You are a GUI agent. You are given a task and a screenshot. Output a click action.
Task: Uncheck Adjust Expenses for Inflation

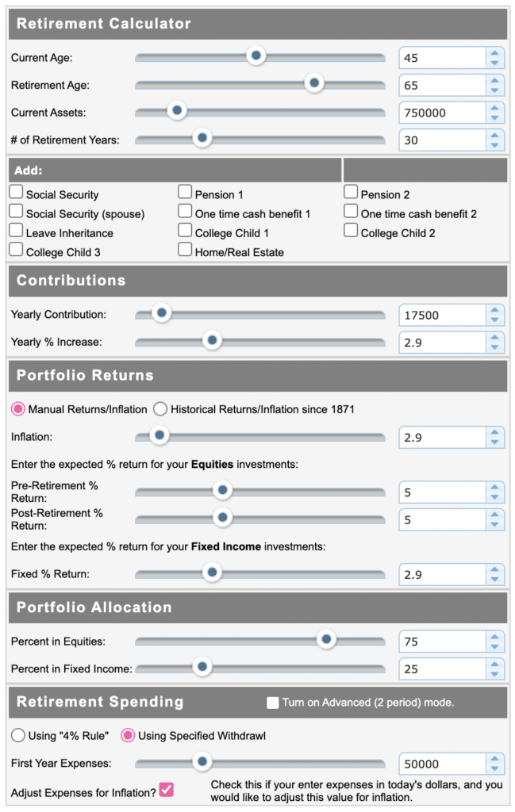pyautogui.click(x=167, y=789)
